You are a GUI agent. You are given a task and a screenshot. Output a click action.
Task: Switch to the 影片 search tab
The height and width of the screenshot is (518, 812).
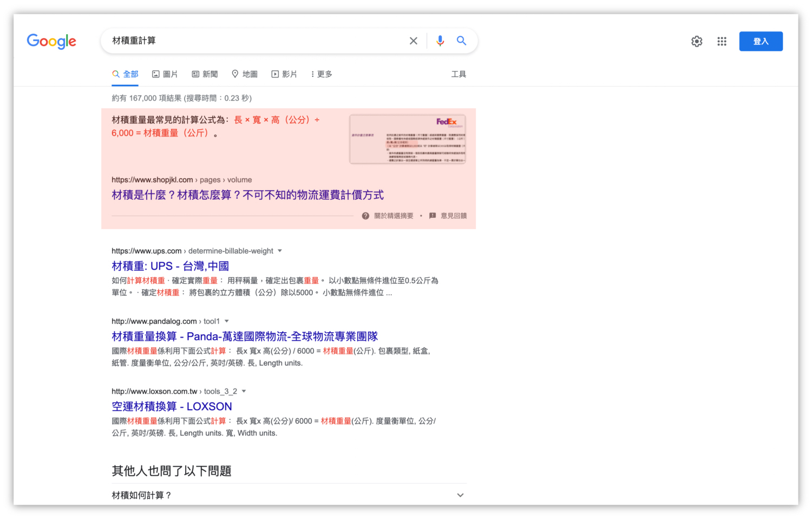point(284,74)
